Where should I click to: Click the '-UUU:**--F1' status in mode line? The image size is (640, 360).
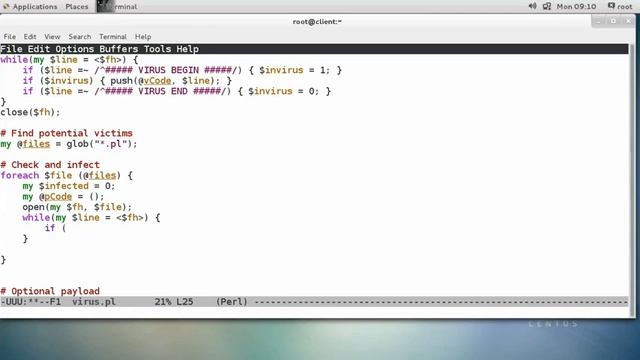click(31, 302)
